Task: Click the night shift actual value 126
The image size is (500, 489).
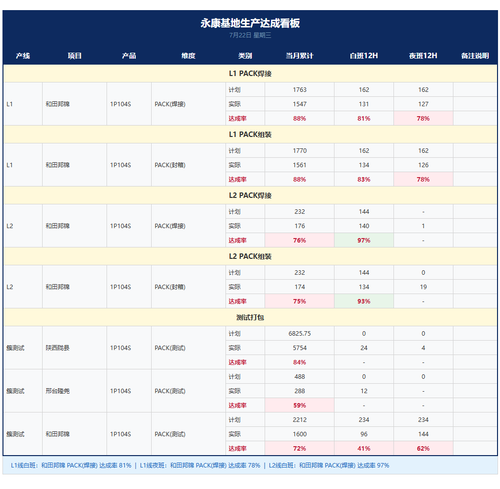Action: 423,165
